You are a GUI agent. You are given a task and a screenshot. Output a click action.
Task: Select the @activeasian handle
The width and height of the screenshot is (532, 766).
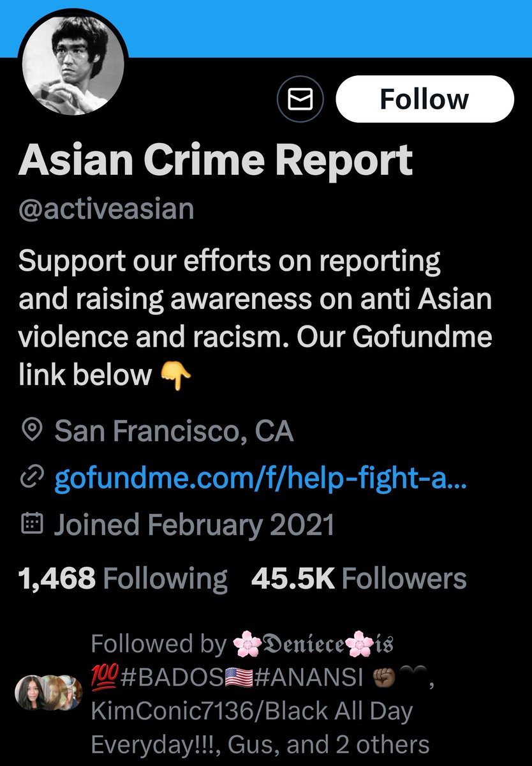[107, 209]
